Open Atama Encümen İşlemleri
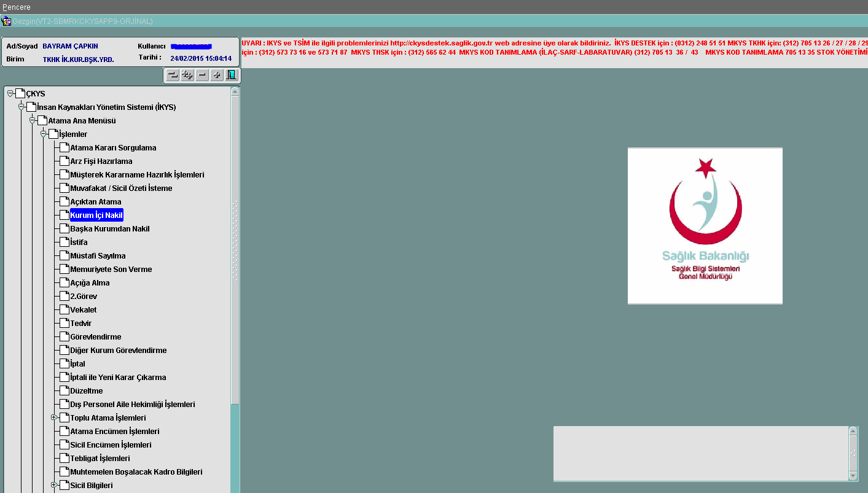This screenshot has height=493, width=868. click(x=115, y=432)
